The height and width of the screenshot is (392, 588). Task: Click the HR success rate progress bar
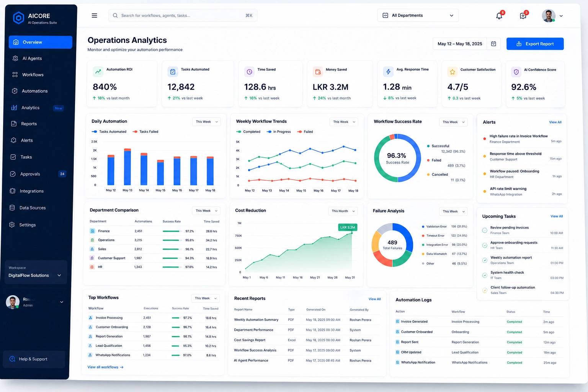[x=172, y=267]
